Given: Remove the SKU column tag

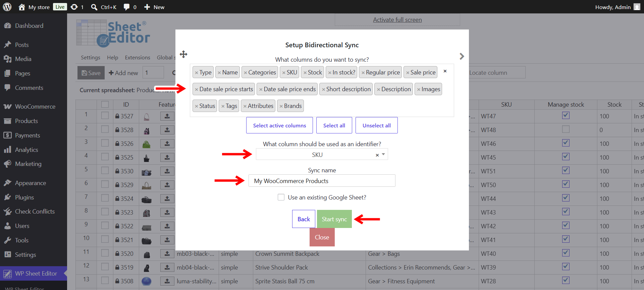Looking at the screenshot, I should (284, 73).
